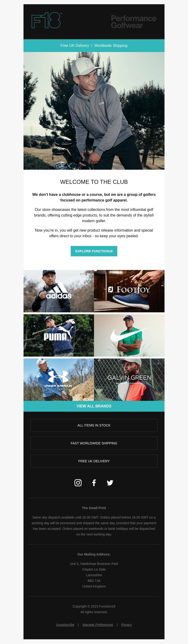
Task: Open the Facebook icon link
Action: coord(94,483)
